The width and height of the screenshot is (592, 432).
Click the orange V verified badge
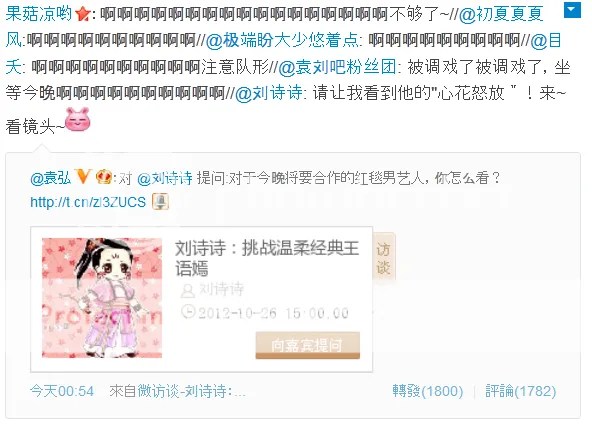[83, 177]
